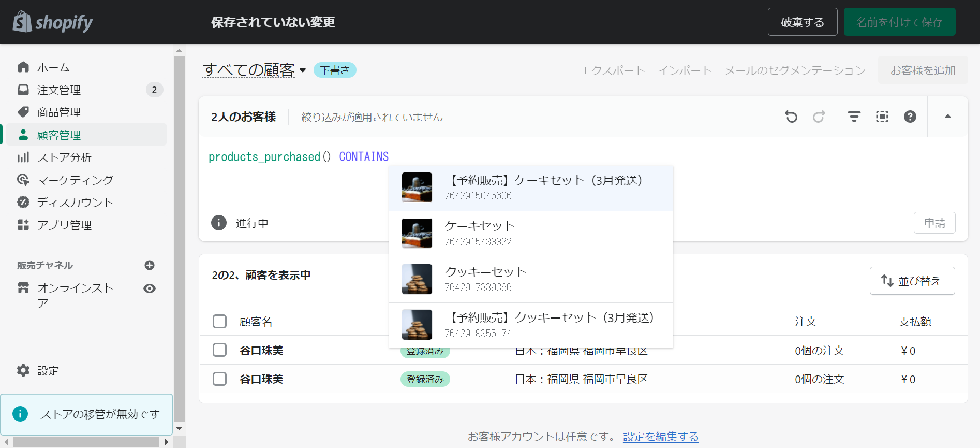This screenshot has width=980, height=448.
Task: Expand the すべての顧客 segment dropdown
Action: click(303, 70)
